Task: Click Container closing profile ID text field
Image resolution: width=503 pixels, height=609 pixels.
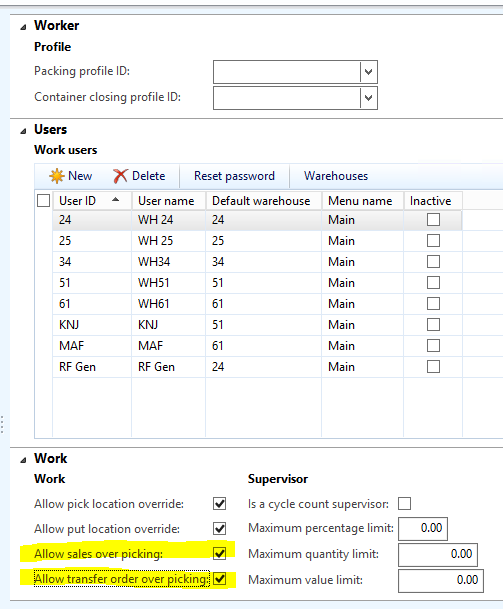Action: pyautogui.click(x=287, y=98)
